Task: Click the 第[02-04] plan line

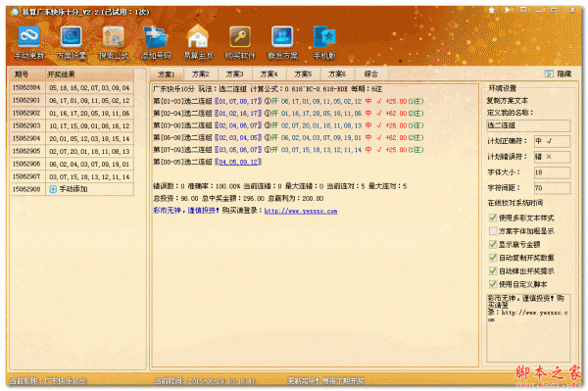Action: [288, 114]
